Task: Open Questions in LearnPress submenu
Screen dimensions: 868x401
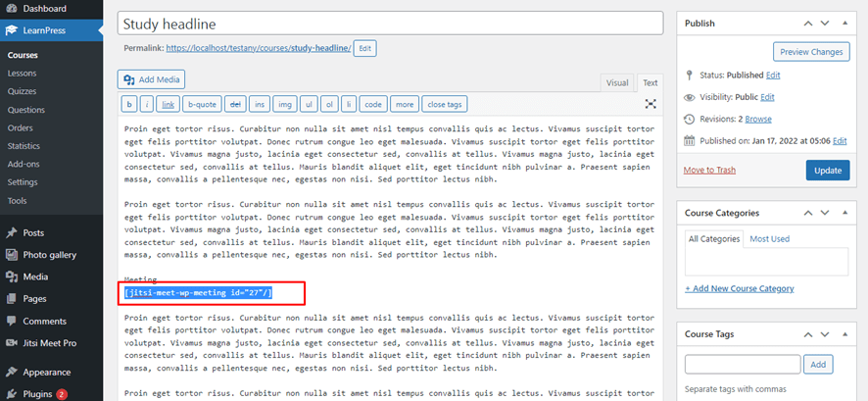Action: coord(26,110)
